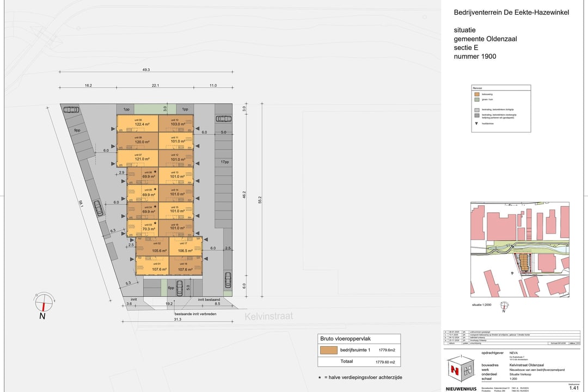Click unit 01 area '107.6 m²'
This screenshot has height=392, width=588.
click(x=160, y=269)
